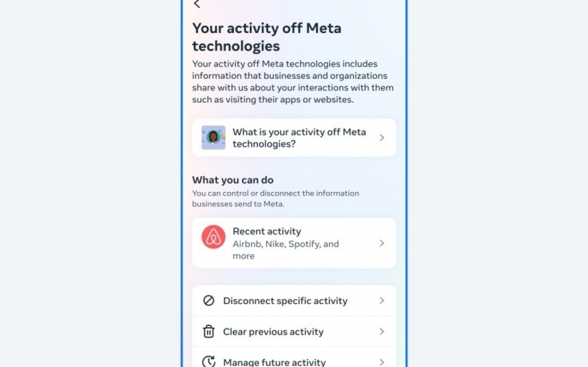Open the Manage future activity label
The width and height of the screenshot is (588, 367).
[x=274, y=362]
